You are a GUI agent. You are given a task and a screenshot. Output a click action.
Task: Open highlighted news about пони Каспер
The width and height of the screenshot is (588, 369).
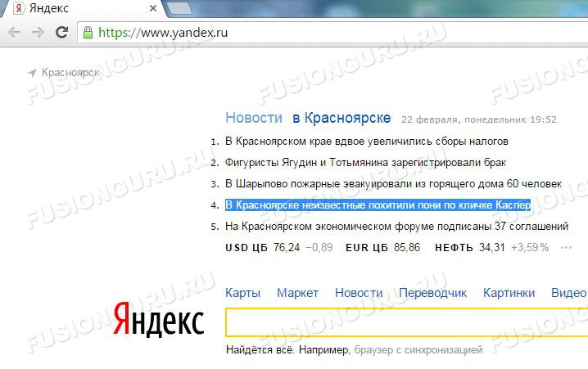pos(378,205)
